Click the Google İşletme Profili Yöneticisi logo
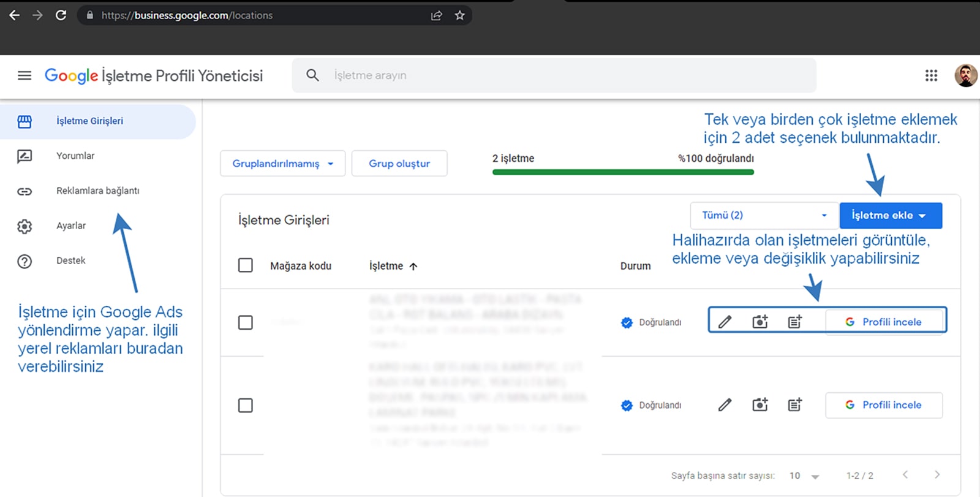The height and width of the screenshot is (497, 980). (154, 75)
